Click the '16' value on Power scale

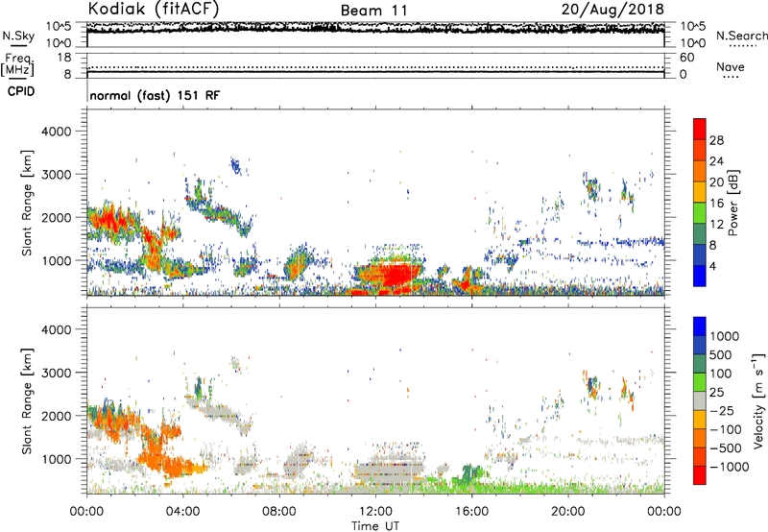coord(716,204)
